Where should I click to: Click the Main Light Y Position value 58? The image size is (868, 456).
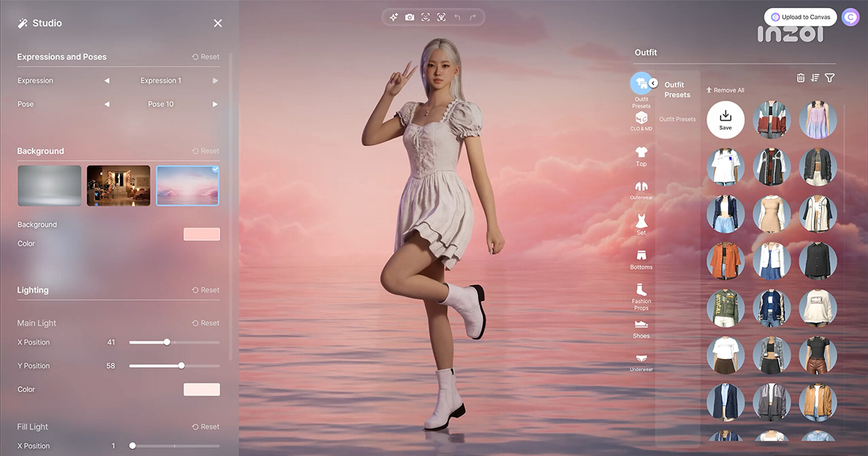click(111, 366)
